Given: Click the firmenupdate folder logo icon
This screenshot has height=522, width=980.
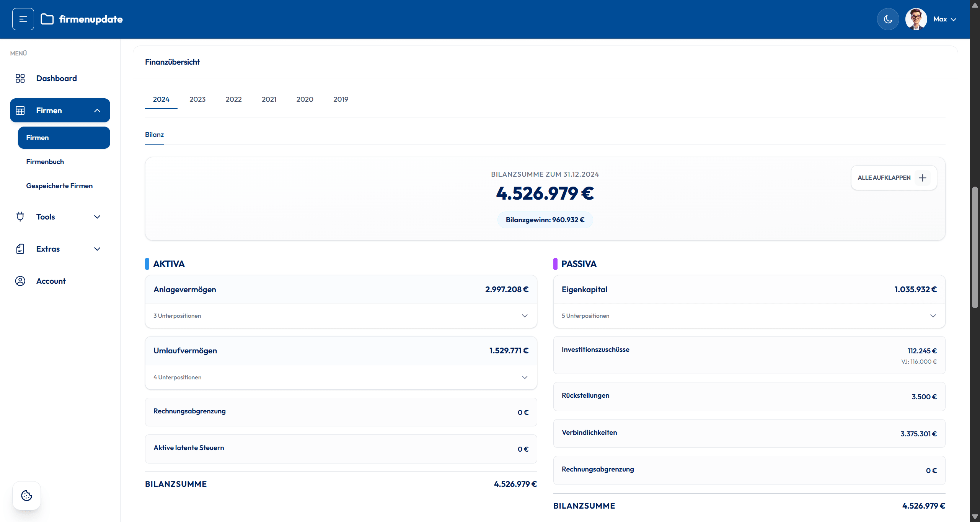Looking at the screenshot, I should click(x=47, y=19).
